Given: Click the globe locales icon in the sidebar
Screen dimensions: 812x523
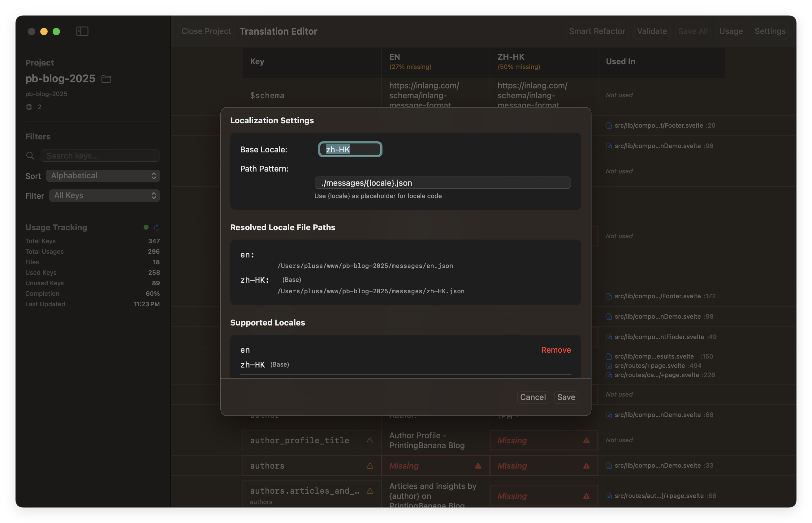Looking at the screenshot, I should (29, 107).
